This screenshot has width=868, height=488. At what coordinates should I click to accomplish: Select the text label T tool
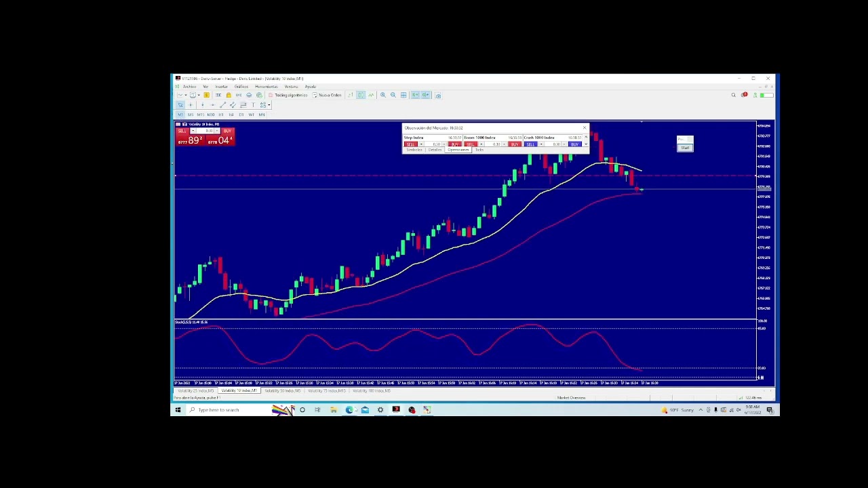[253, 105]
